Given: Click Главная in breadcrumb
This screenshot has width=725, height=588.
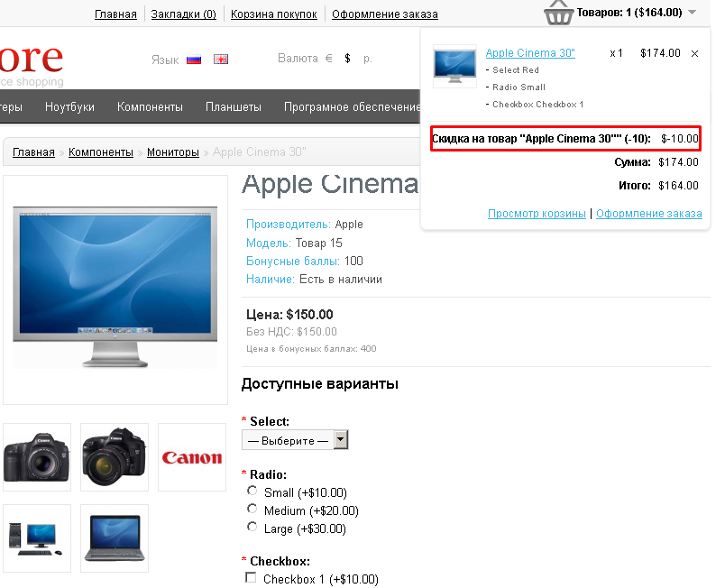Looking at the screenshot, I should [x=33, y=152].
